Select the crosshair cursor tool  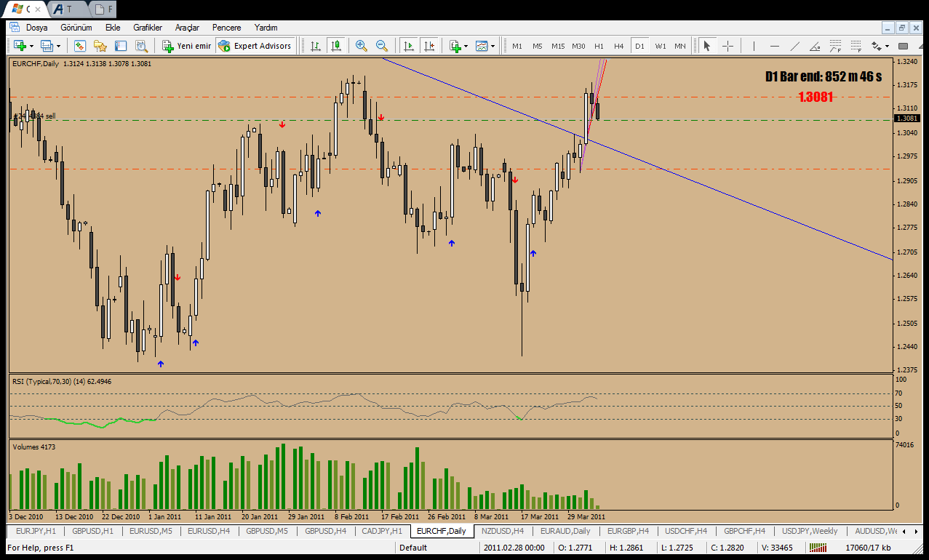pyautogui.click(x=727, y=46)
